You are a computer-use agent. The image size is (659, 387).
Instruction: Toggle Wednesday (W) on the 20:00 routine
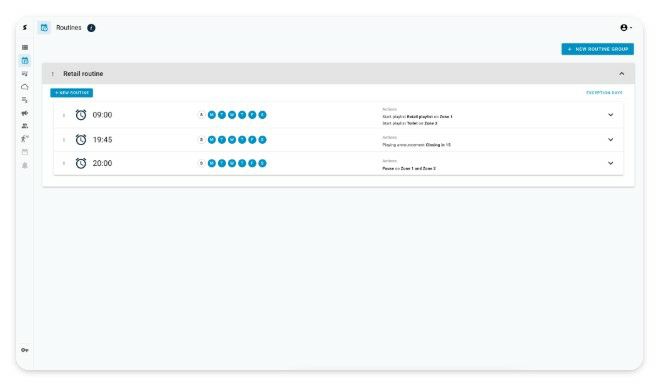232,163
